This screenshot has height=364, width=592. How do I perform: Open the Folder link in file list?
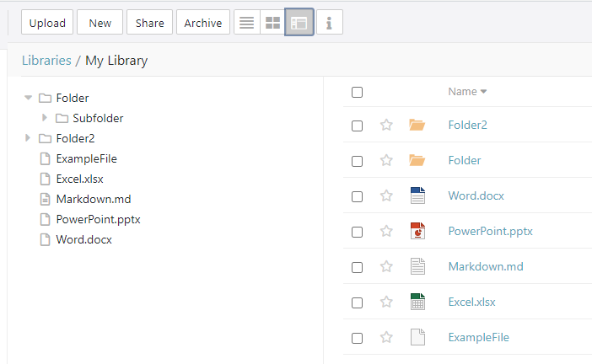[x=465, y=161]
